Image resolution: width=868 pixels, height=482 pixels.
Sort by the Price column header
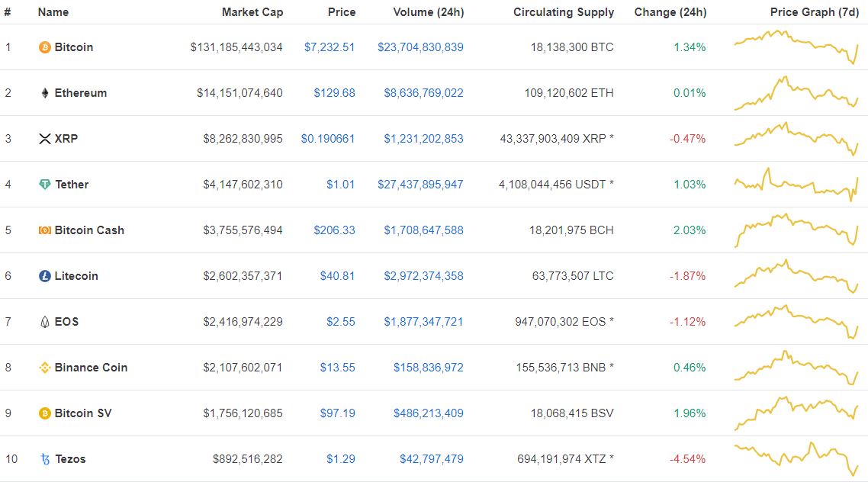342,12
